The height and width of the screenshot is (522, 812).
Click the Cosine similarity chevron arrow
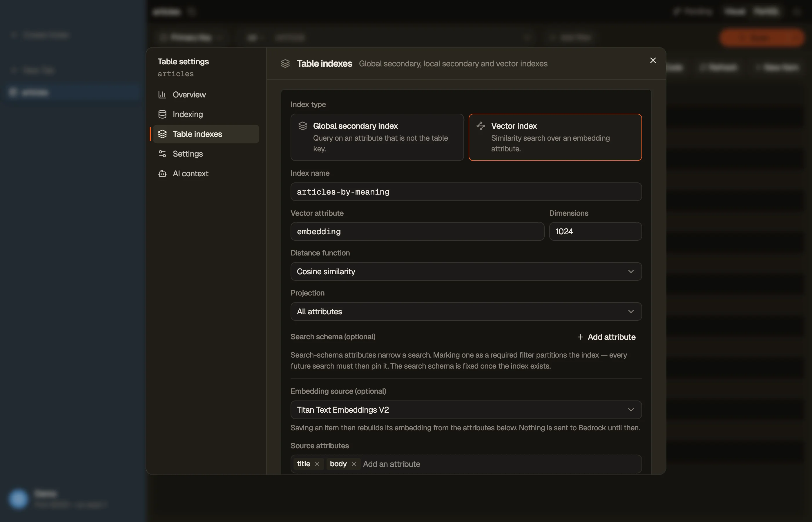[x=631, y=271]
